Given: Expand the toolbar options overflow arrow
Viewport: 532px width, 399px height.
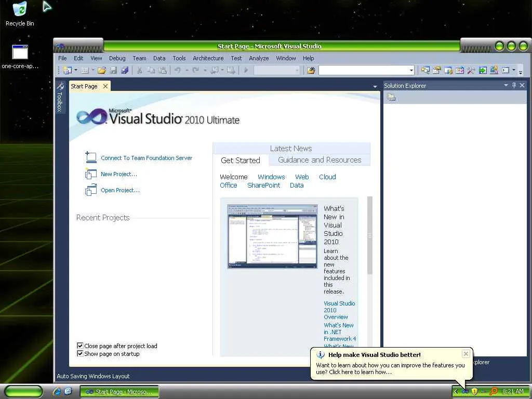Looking at the screenshot, I should [x=521, y=71].
